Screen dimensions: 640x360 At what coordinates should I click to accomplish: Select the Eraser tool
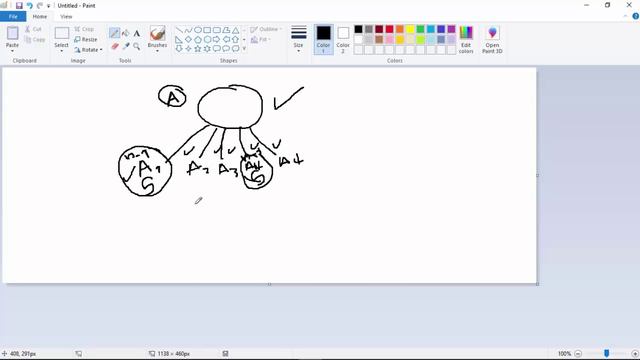115,46
